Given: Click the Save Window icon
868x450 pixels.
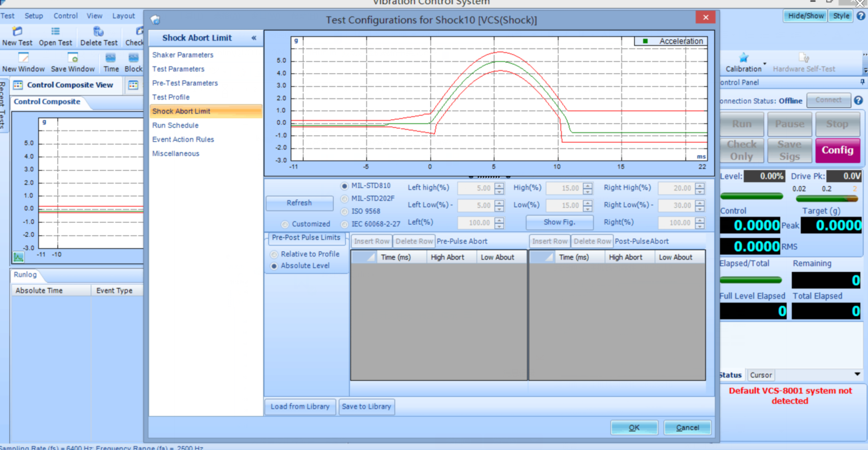Looking at the screenshot, I should pos(73,58).
